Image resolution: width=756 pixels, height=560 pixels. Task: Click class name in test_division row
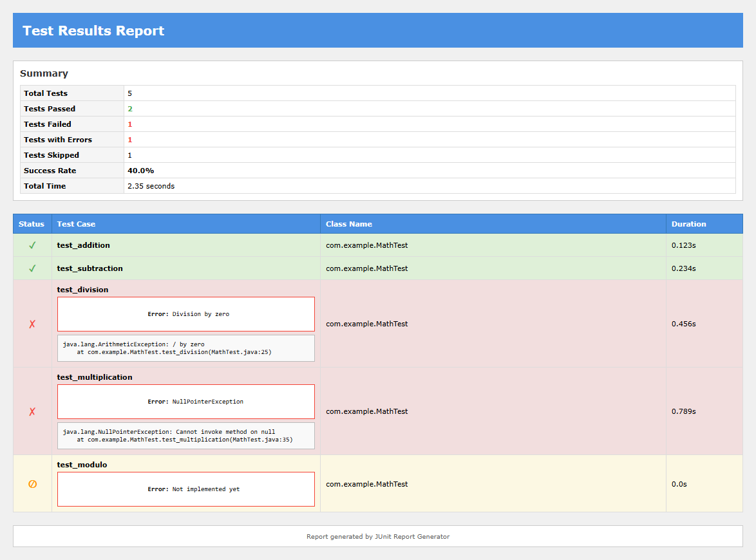pos(366,324)
